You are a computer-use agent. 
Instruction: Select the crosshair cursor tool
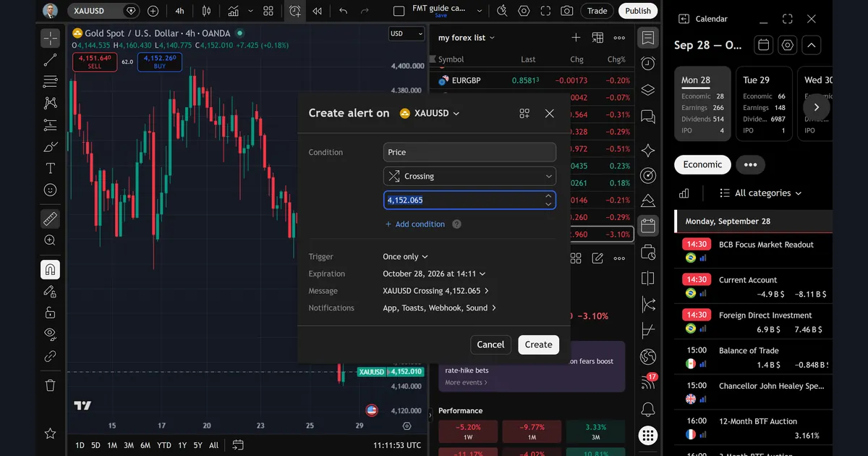pyautogui.click(x=50, y=38)
